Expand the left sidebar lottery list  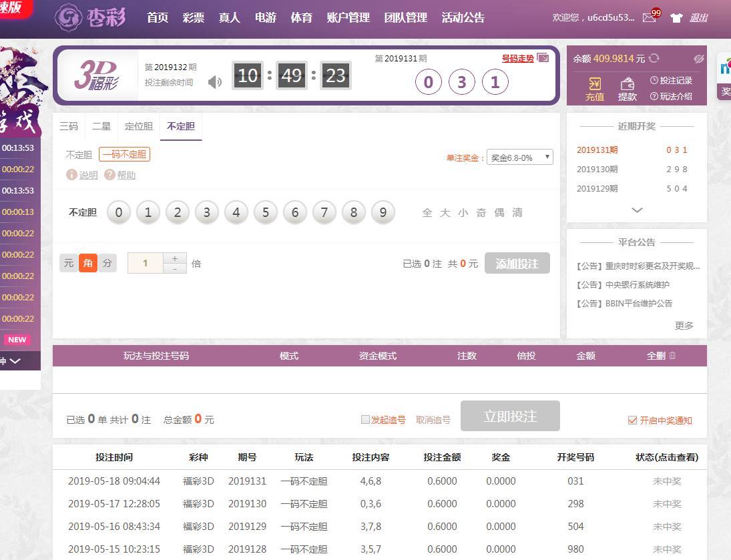coord(14,361)
